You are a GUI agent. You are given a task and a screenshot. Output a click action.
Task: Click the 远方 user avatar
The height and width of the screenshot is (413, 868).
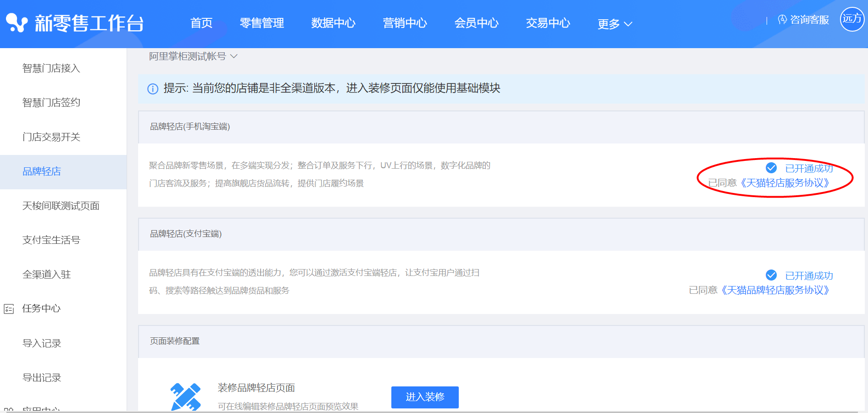tap(852, 19)
